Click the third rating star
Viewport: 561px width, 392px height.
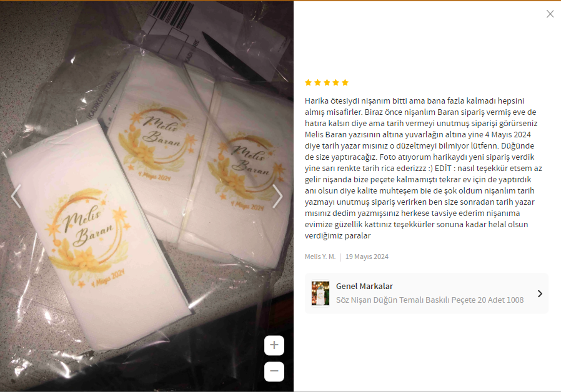327,83
